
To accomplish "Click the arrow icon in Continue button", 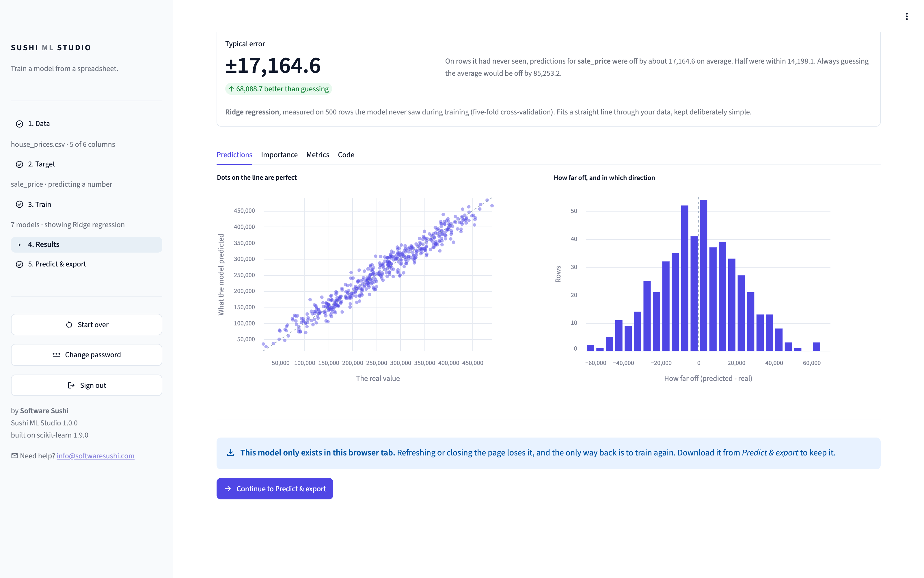I will tap(228, 489).
